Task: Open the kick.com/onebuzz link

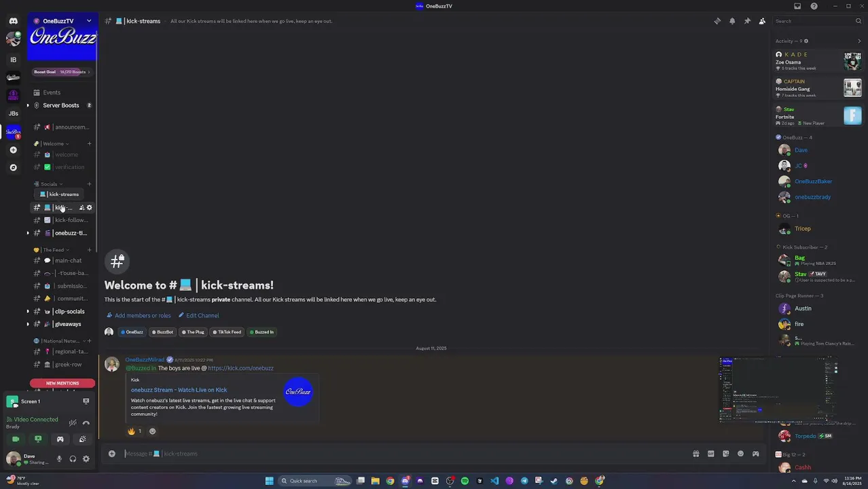Action: [240, 368]
